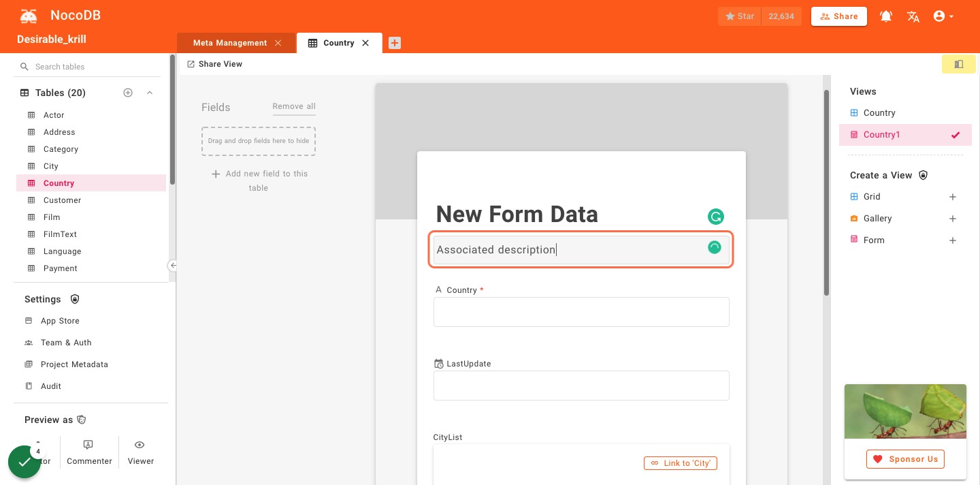Add a new Gallery view
980x485 pixels.
click(953, 219)
